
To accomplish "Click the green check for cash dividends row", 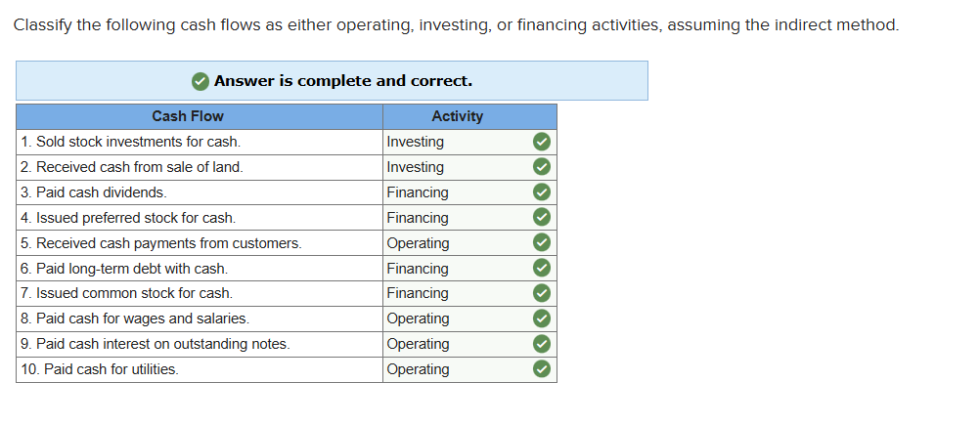I will pos(542,192).
